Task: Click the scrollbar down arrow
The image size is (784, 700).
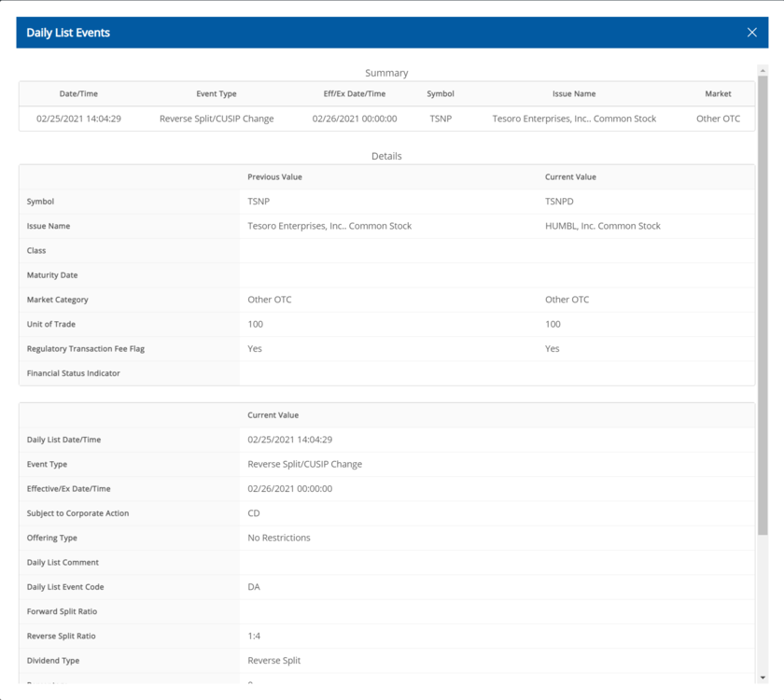Action: [x=763, y=678]
